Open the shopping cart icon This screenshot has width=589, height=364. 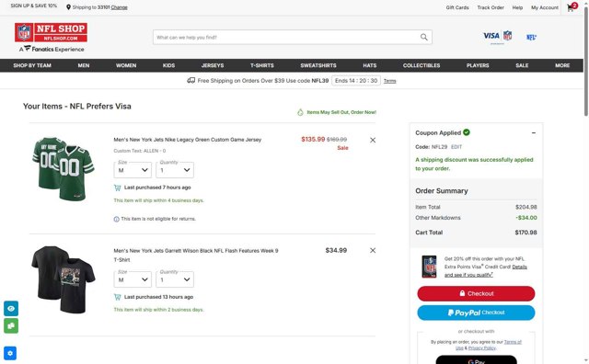click(572, 7)
